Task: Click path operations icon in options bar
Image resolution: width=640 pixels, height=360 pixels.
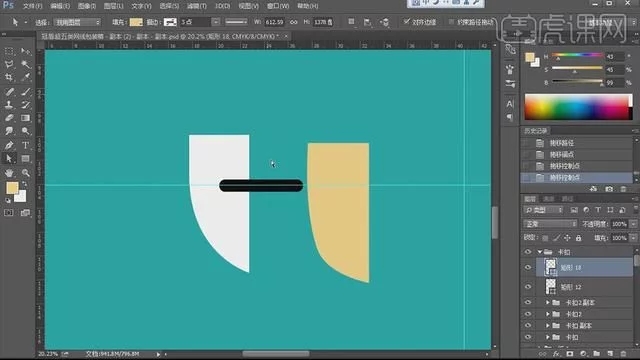Action: tap(351, 22)
